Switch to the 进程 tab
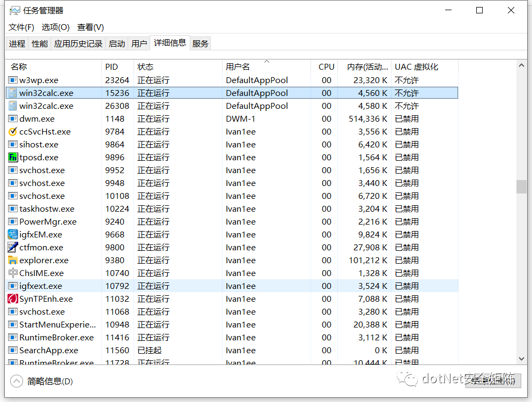This screenshot has width=532, height=402. point(17,43)
